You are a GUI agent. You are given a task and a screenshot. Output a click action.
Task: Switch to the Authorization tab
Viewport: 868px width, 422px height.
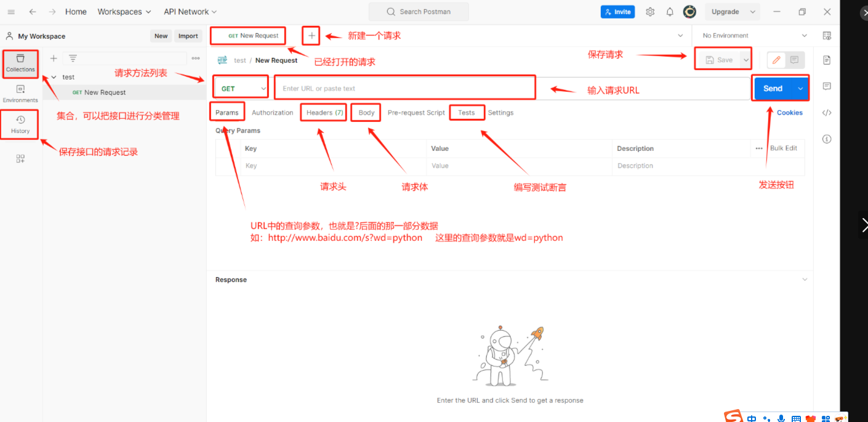[x=273, y=113]
